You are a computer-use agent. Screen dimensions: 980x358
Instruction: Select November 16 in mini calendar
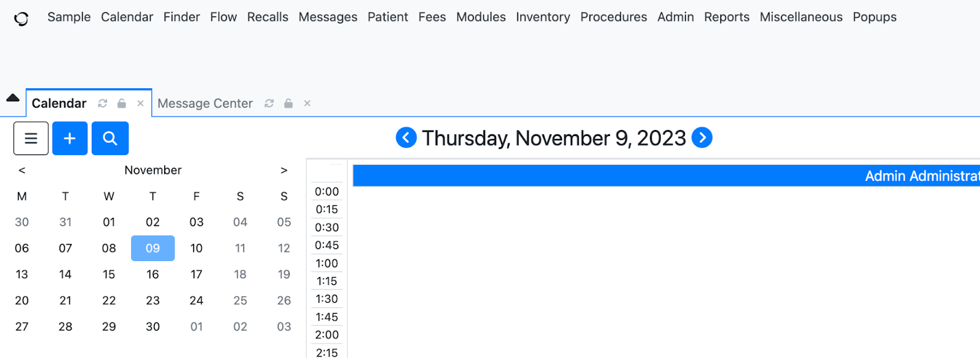(x=153, y=275)
